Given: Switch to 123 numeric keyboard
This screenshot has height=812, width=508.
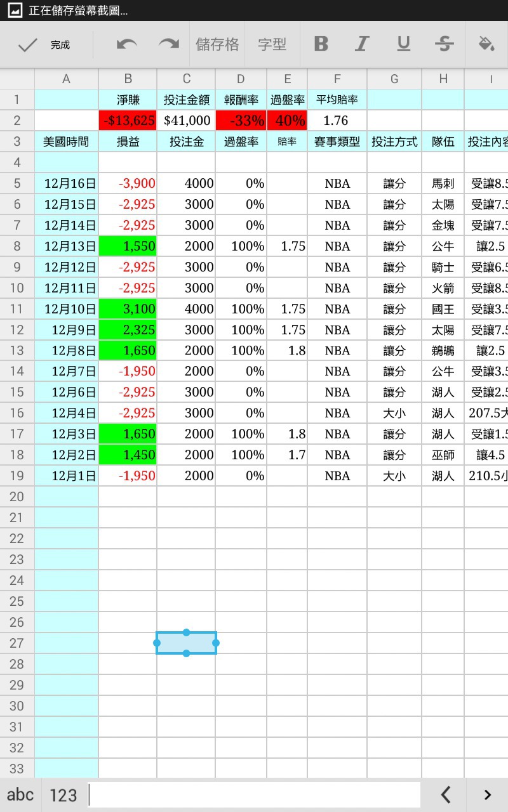Looking at the screenshot, I should point(63,795).
